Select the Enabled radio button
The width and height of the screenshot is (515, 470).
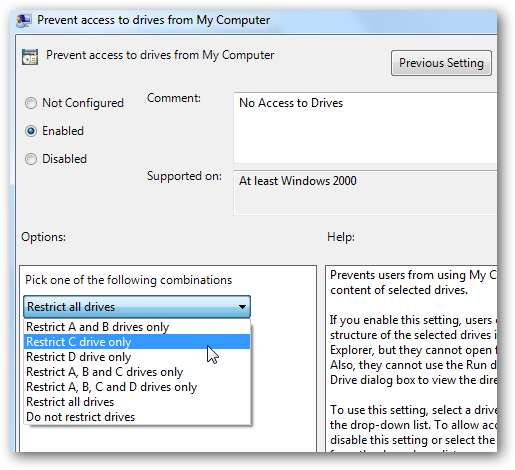pos(31,131)
